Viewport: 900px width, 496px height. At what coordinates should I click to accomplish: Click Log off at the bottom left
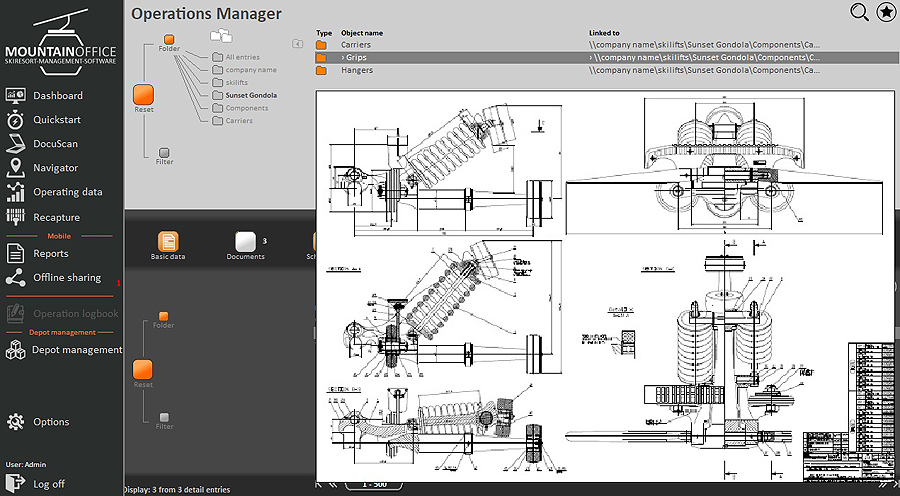tap(48, 483)
